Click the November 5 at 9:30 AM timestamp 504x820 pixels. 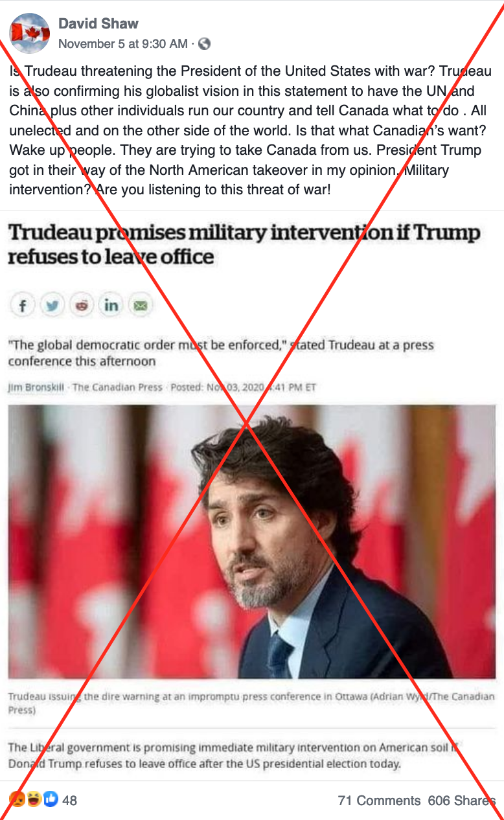(x=123, y=44)
